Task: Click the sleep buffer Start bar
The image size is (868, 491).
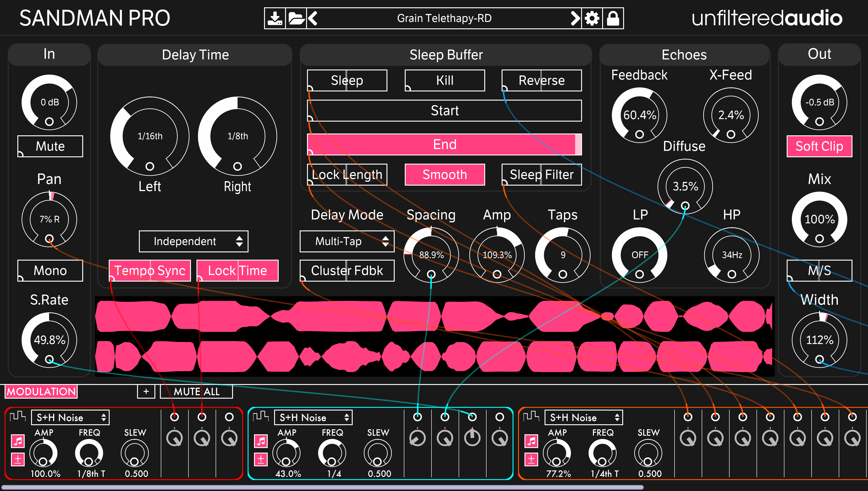Action: [x=445, y=111]
